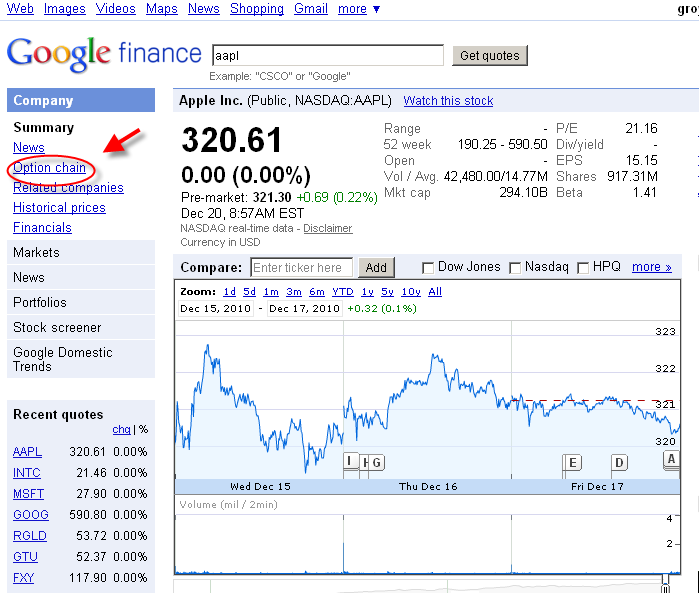
Task: Enable Dow Jones comparison checkbox
Action: point(428,268)
